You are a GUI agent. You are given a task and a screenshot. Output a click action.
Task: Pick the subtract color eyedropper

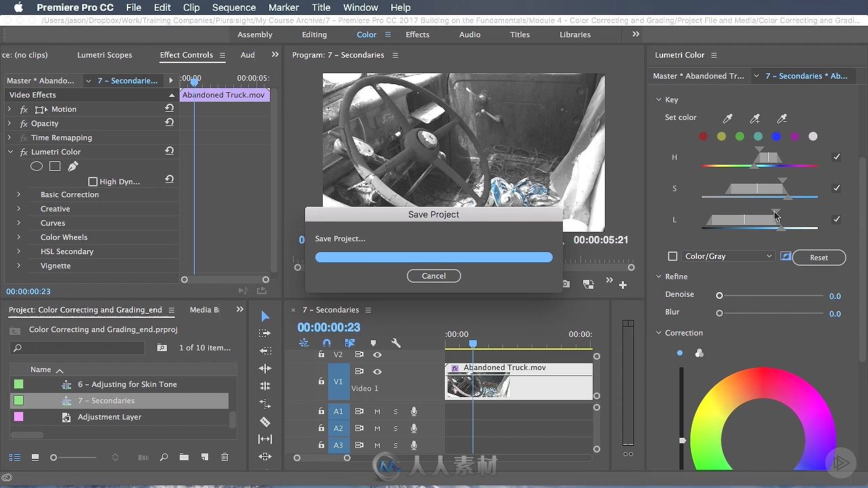(782, 118)
